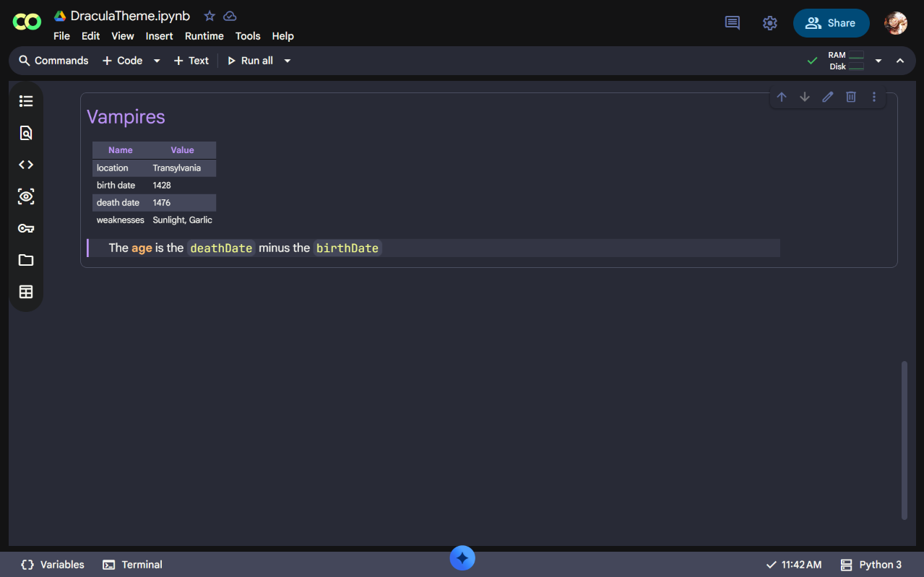Edit the Vampires text cell
Image resolution: width=924 pixels, height=577 pixels.
pos(828,97)
